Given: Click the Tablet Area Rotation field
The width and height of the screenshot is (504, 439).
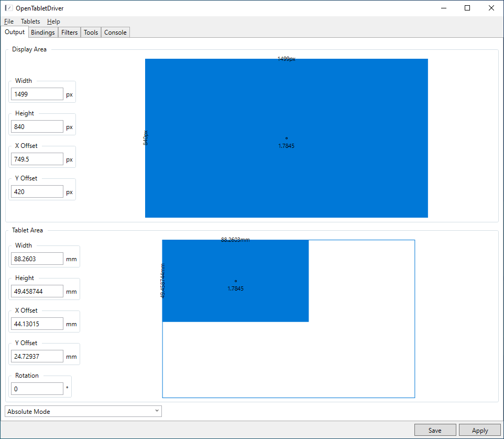Looking at the screenshot, I should tap(37, 389).
